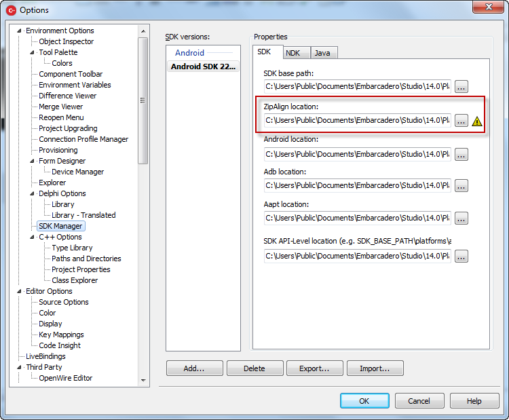Switch to the SDK tab
This screenshot has width=509, height=420.
tap(267, 52)
